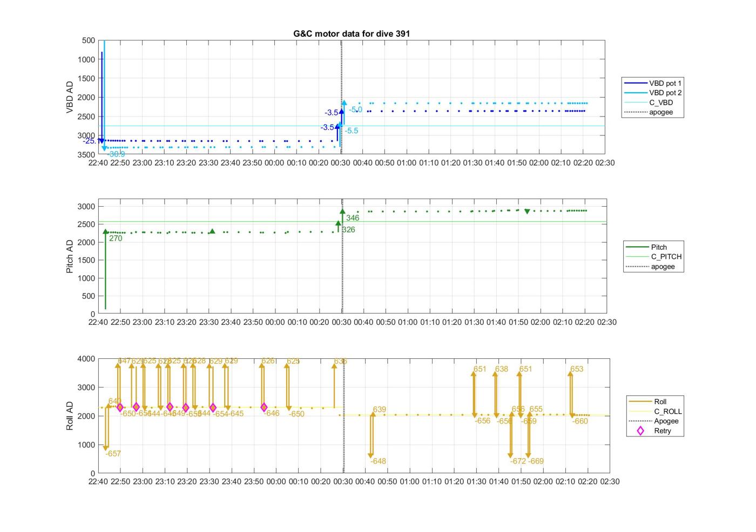Click the "-669" roll annotation

coord(536,461)
